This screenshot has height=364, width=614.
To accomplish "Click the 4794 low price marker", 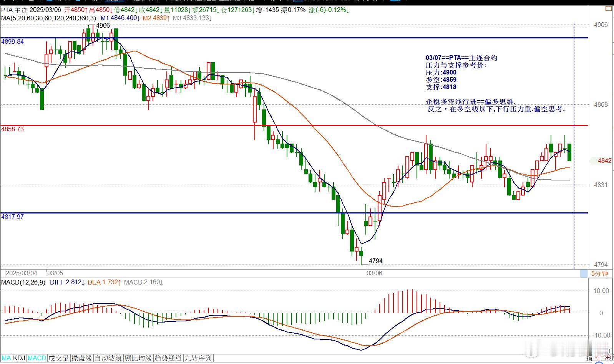I will coord(375,261).
